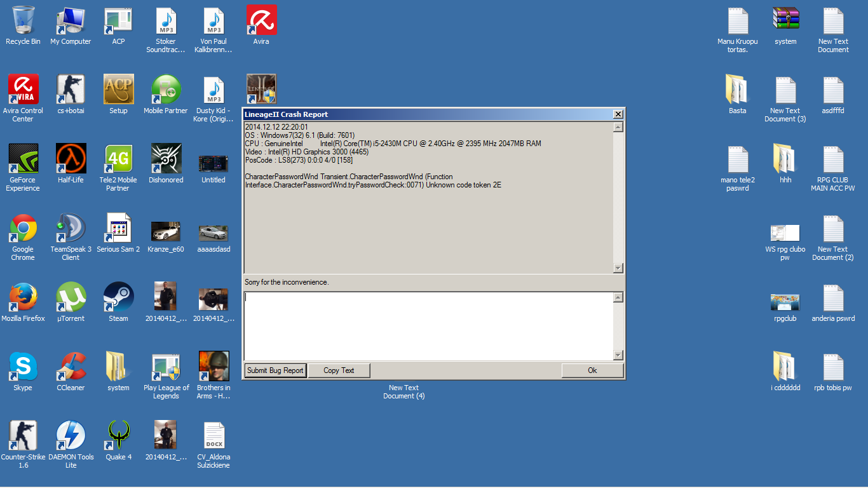Click the Submit Bug Report button
868x488 pixels.
(275, 370)
